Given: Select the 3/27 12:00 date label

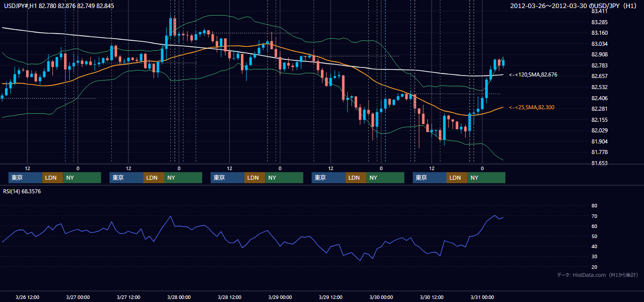Looking at the screenshot, I should [128, 297].
